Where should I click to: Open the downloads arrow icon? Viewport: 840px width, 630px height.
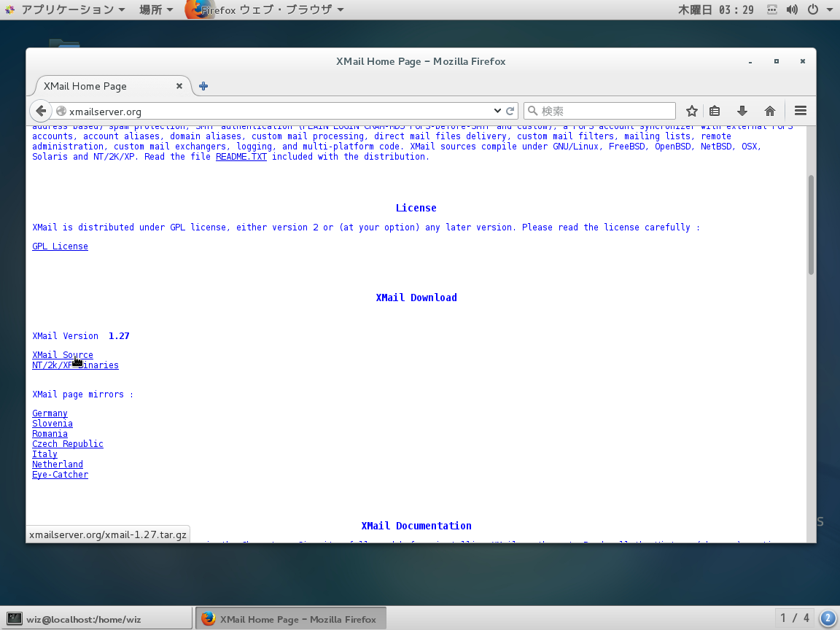[742, 111]
